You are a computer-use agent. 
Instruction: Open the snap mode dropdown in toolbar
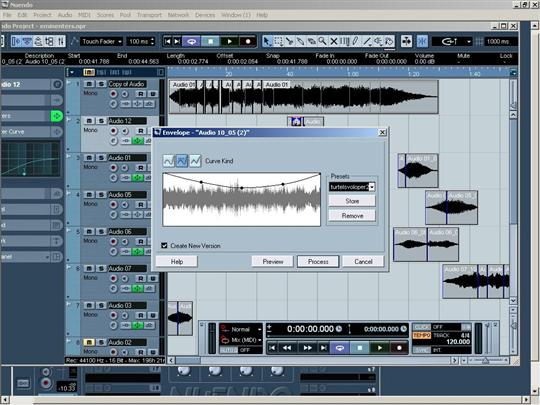pyautogui.click(x=452, y=42)
